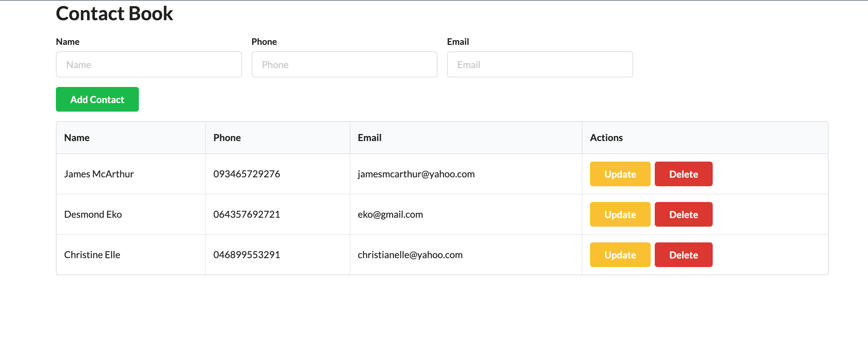
Task: Click the Add Contact button
Action: coord(97,99)
